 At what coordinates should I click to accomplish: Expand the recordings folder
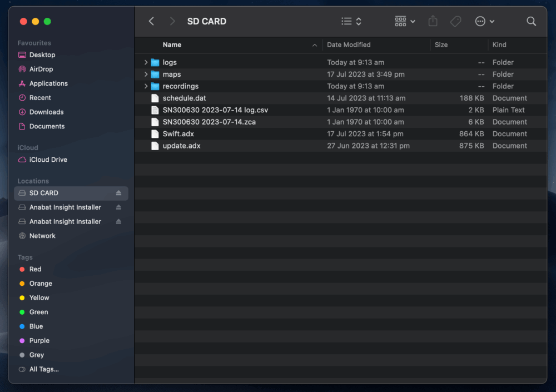146,86
